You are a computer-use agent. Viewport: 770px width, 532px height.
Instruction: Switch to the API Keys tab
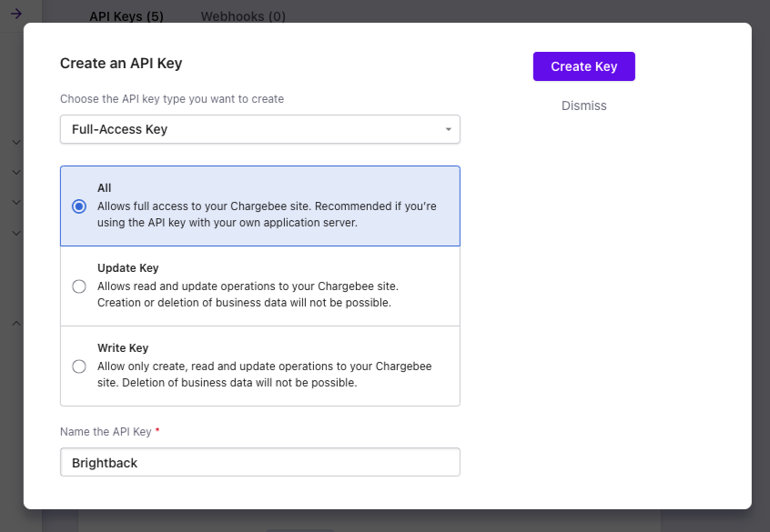[127, 16]
